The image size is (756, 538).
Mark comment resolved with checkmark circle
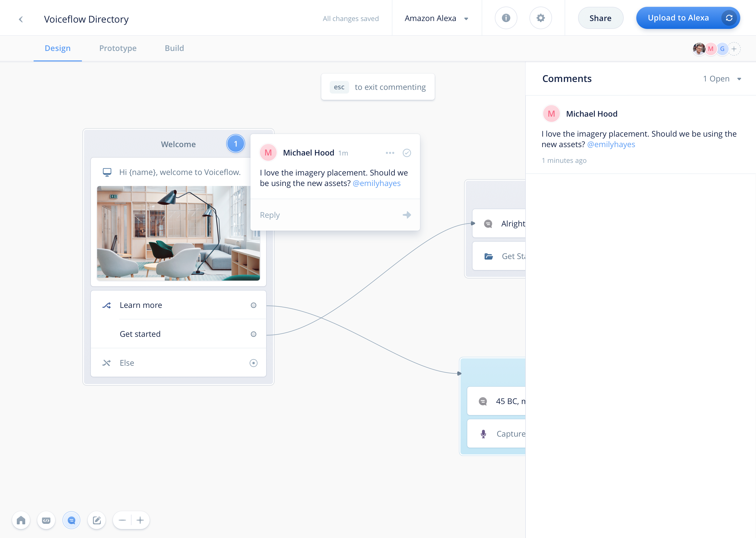(406, 153)
